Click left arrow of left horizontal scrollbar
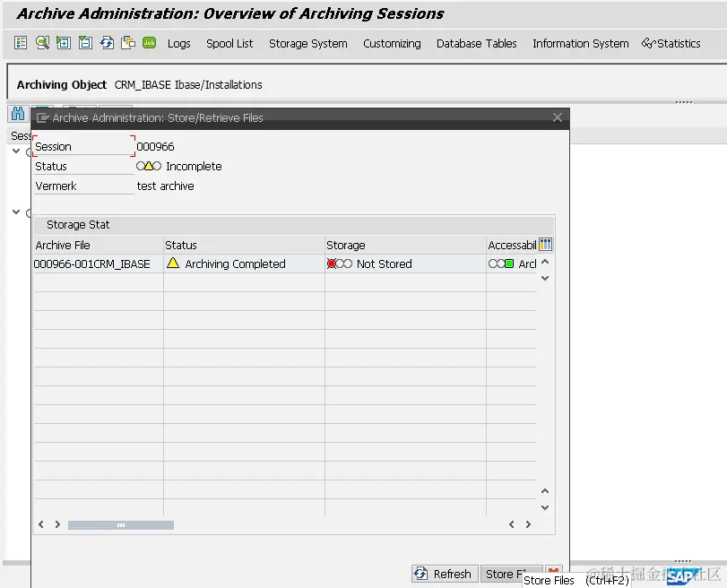This screenshot has height=588, width=727. click(41, 524)
